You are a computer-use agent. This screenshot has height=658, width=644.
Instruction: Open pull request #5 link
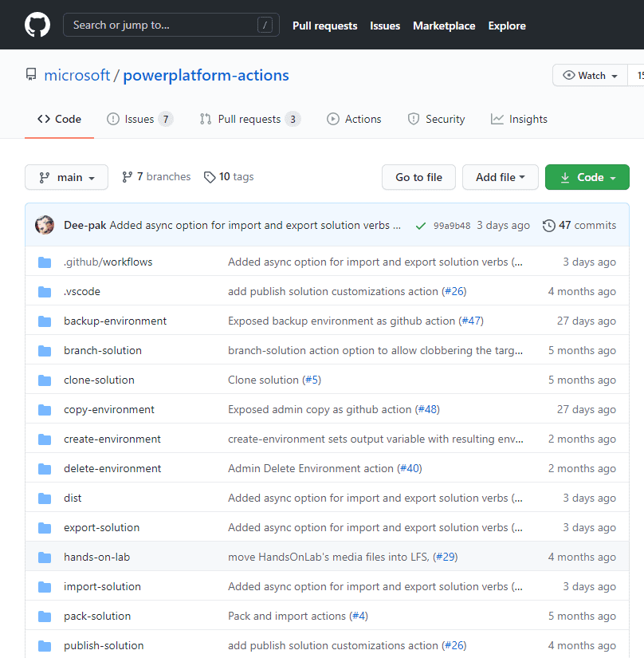click(x=312, y=380)
